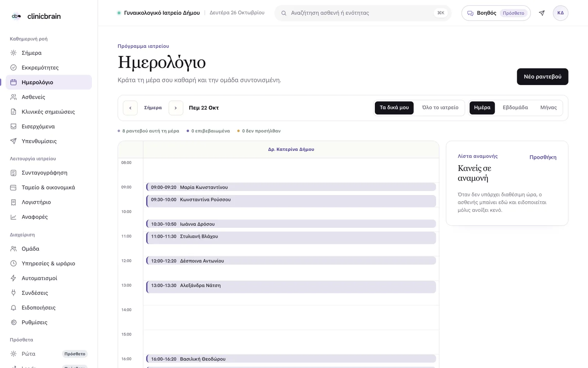Open Ιωάννα Δρόσου 10:30 appointment
Screen dimensions: 588x368
[291, 224]
